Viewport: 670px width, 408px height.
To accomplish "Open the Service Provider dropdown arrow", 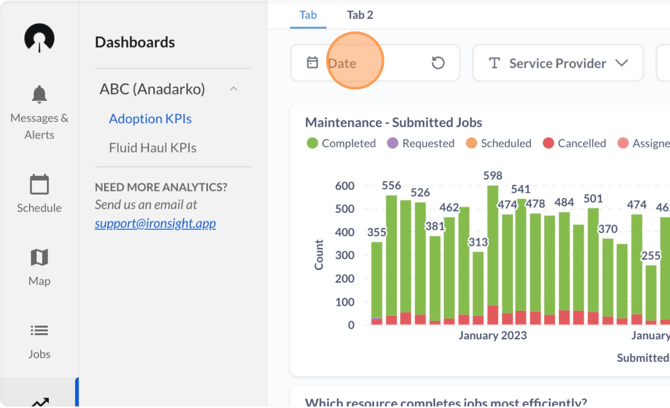I will pyautogui.click(x=622, y=63).
